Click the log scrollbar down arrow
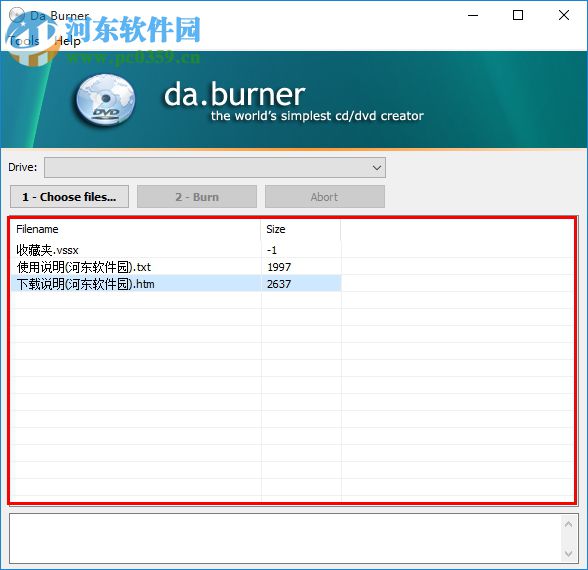Image resolution: width=588 pixels, height=570 pixels. (x=568, y=554)
